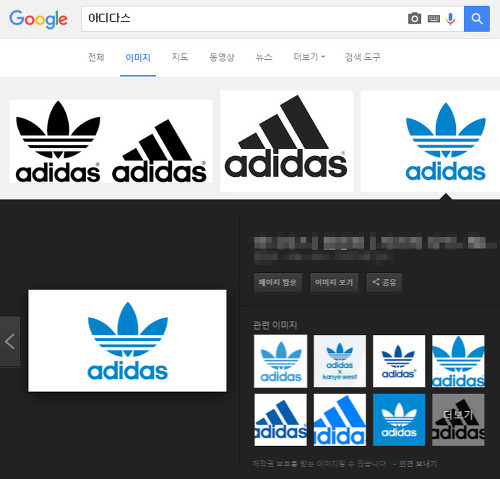This screenshot has width=500, height=479.
Task: Select blue trefoil adidas result in top row
Action: [430, 141]
